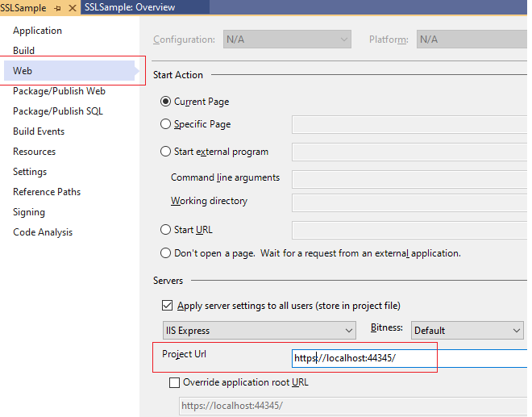Enable Override application root URL checkbox
This screenshot has width=532, height=417.
(174, 382)
